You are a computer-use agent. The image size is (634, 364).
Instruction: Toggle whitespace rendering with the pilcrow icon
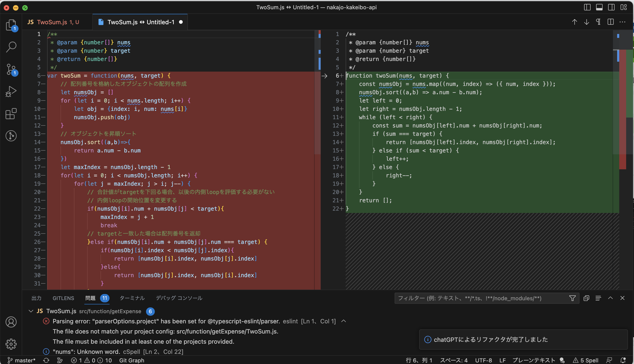coord(598,22)
